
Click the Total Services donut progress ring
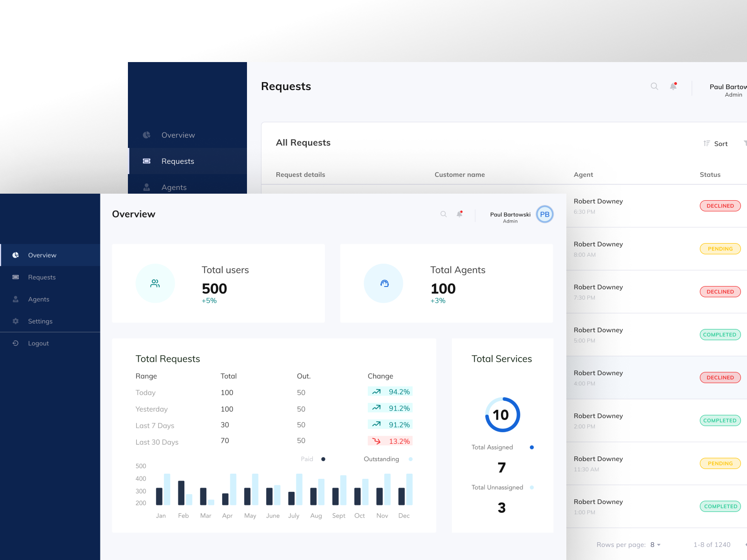(x=502, y=415)
